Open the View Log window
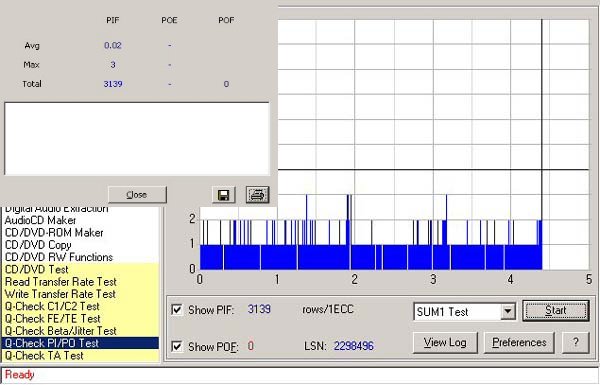Screen dimensions: 600x385 tap(445, 343)
